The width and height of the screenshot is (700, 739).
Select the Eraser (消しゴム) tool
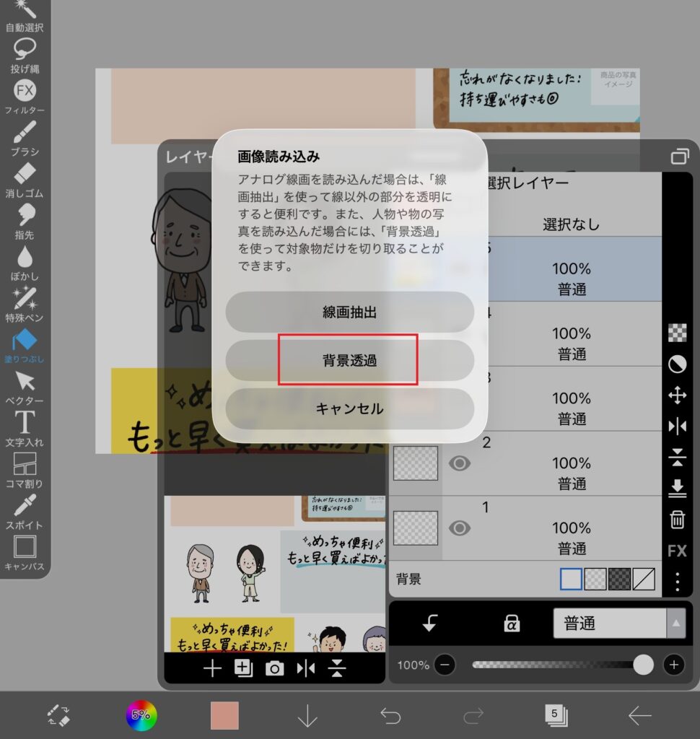25,179
